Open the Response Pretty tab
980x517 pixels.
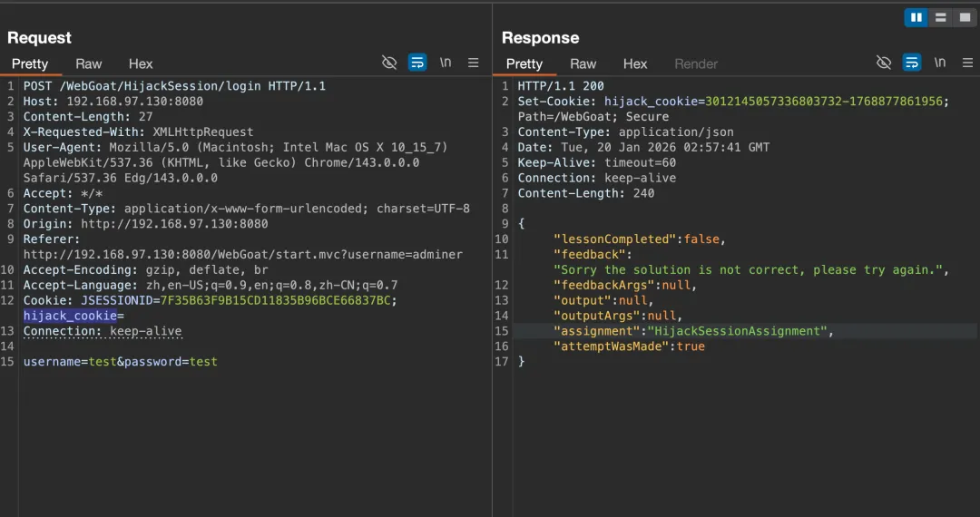(x=524, y=63)
